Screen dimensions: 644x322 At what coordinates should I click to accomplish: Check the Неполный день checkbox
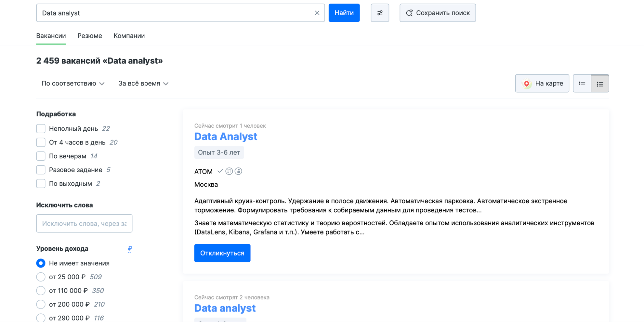pyautogui.click(x=41, y=129)
